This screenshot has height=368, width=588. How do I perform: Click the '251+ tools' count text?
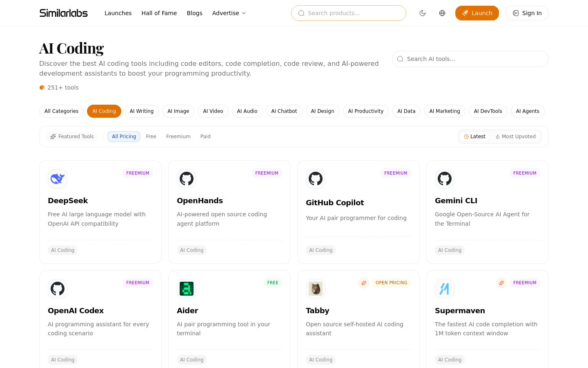63,88
